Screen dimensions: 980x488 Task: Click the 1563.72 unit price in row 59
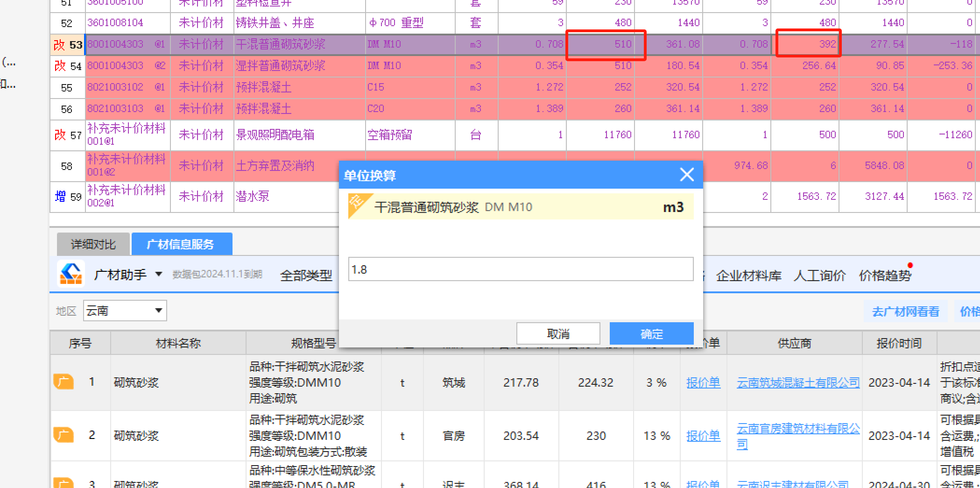pos(805,197)
